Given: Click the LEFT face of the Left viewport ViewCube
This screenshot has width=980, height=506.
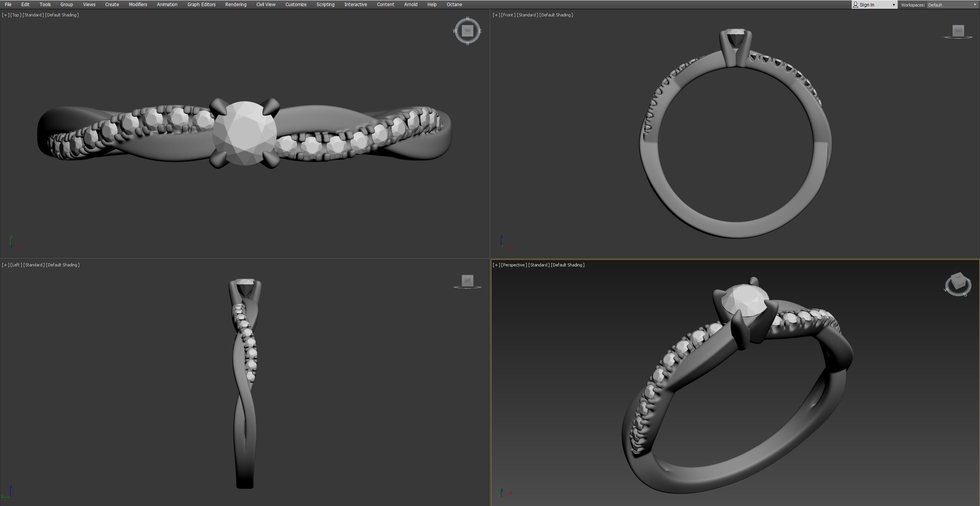Looking at the screenshot, I should click(x=467, y=281).
